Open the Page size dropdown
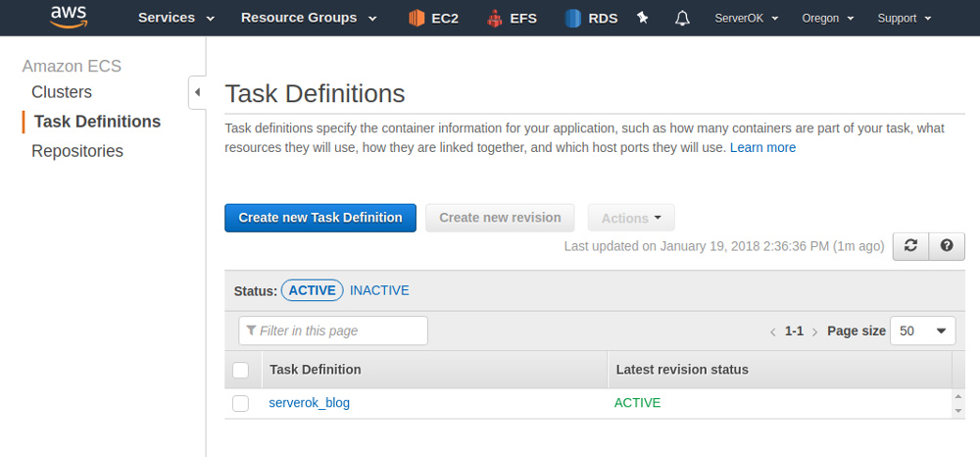980x457 pixels. (922, 330)
